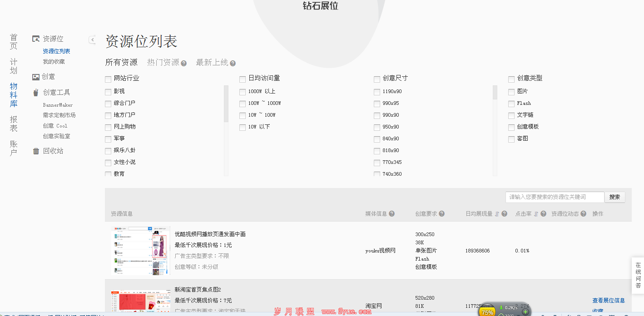This screenshot has width=644, height=316.
Task: Click the 网站行业 list scrollbar
Action: point(226,104)
